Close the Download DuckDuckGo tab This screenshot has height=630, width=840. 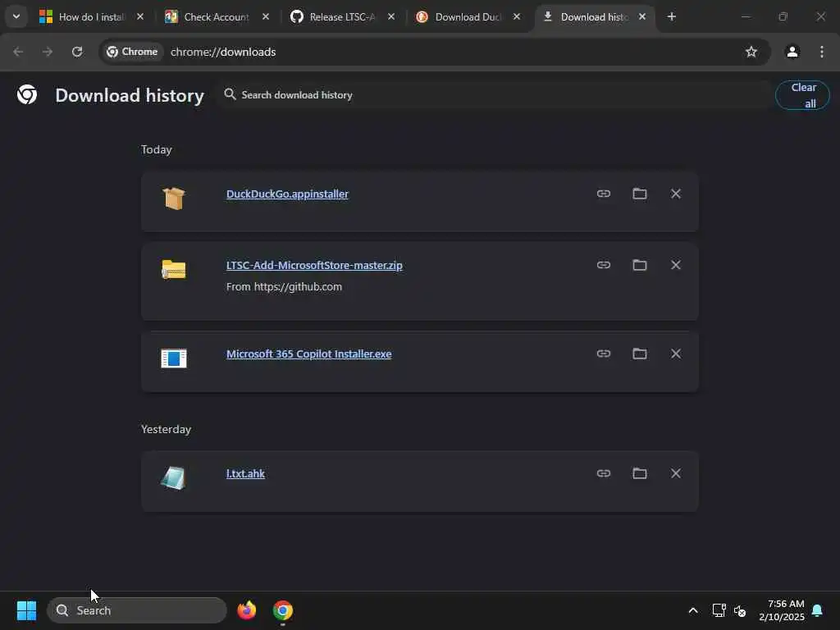[517, 16]
